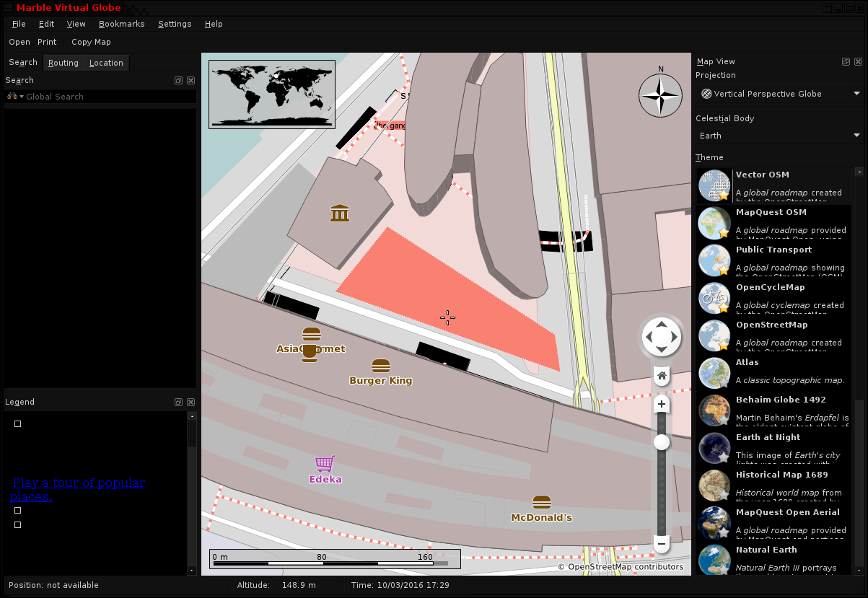Pan map down with navigation arrow
This screenshot has width=868, height=598.
point(662,351)
